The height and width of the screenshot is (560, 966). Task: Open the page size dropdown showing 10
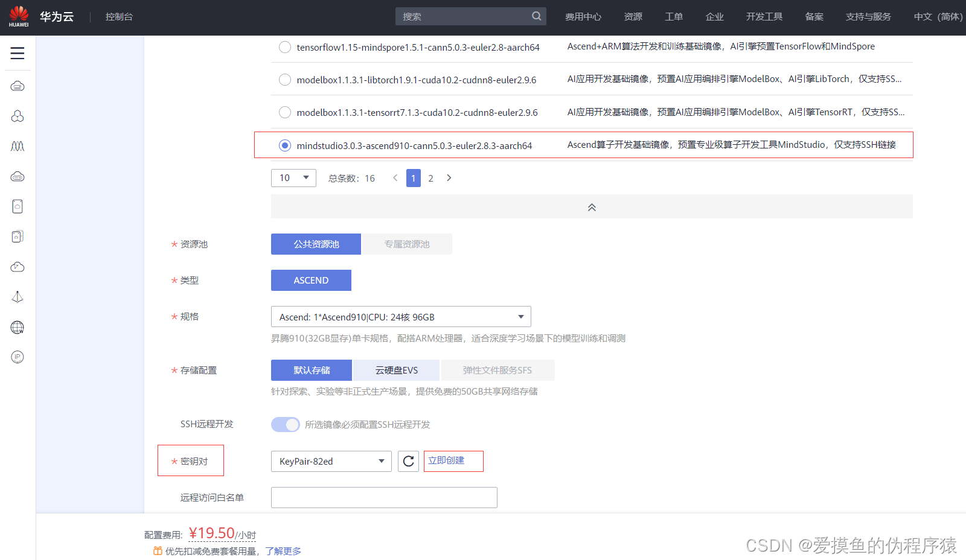293,178
